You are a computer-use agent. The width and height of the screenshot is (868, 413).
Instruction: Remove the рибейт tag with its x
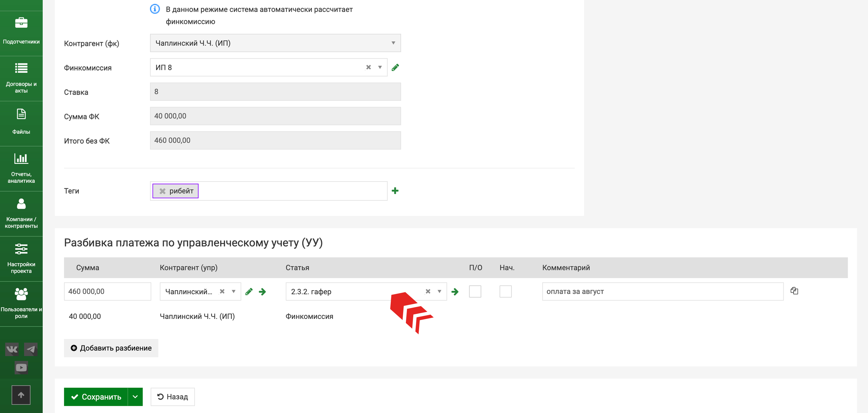coord(163,191)
